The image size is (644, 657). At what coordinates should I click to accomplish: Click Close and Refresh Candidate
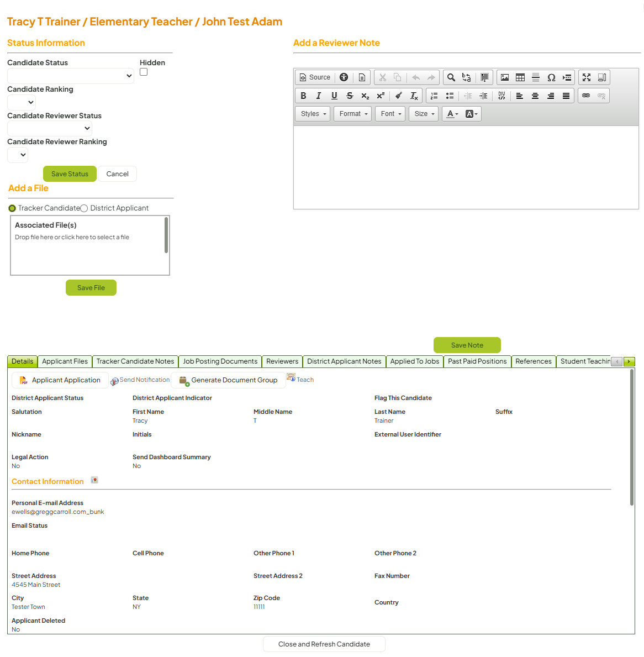coord(324,644)
